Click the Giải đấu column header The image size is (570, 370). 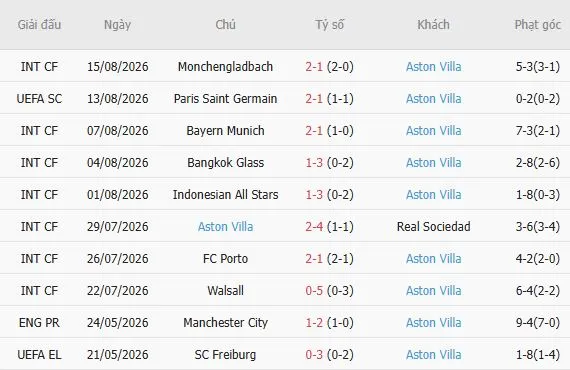click(x=39, y=25)
